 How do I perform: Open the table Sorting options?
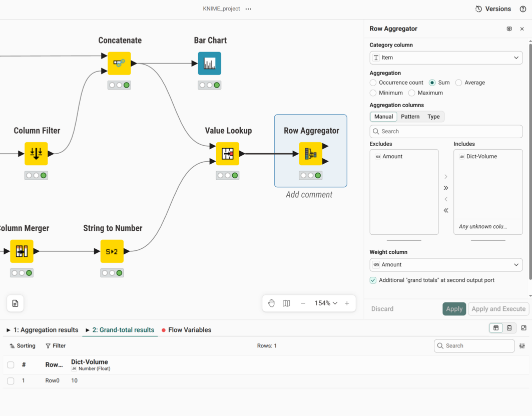point(23,346)
